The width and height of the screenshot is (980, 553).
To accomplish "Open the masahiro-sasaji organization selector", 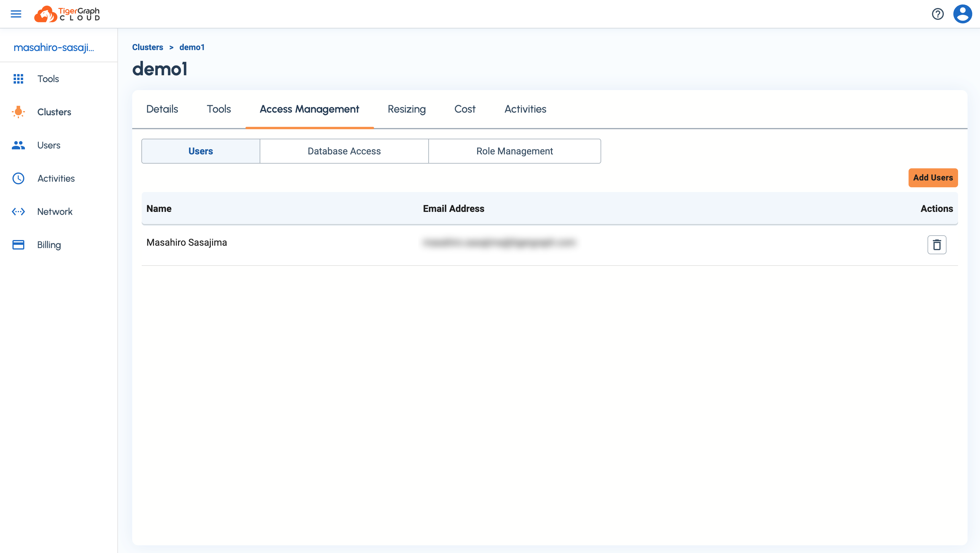I will click(54, 47).
